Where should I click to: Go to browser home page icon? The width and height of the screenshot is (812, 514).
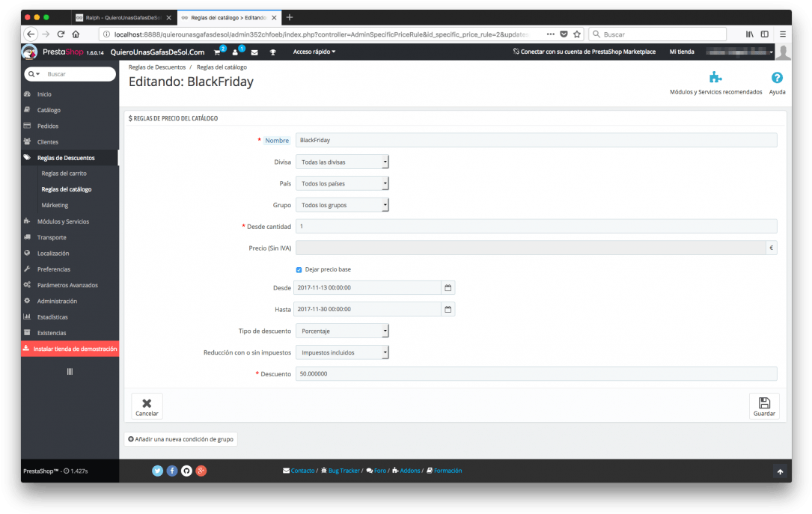point(76,34)
